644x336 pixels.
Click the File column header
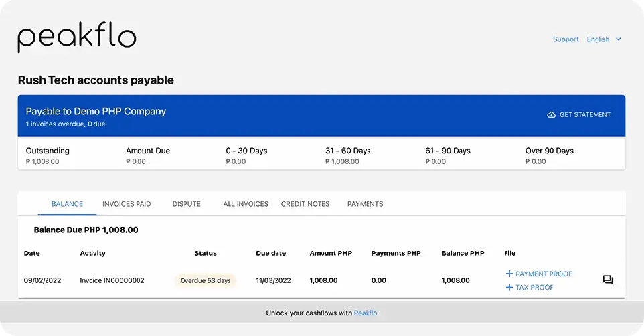[x=509, y=254]
